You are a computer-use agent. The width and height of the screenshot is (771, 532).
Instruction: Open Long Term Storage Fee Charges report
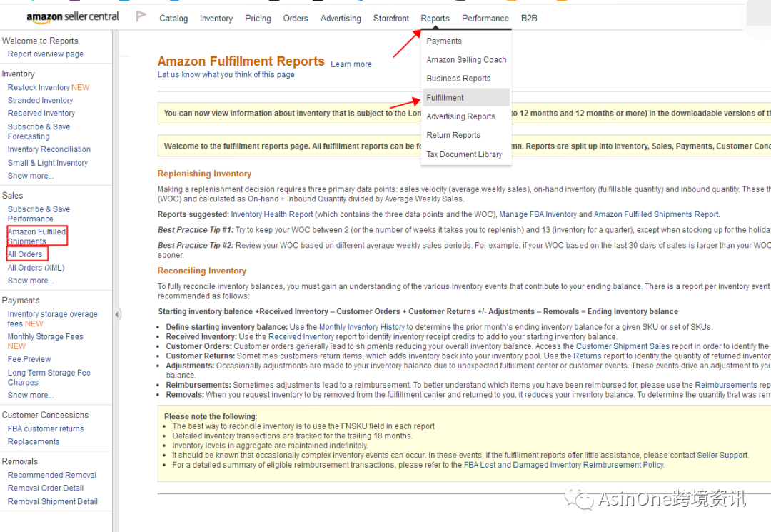[x=49, y=378]
